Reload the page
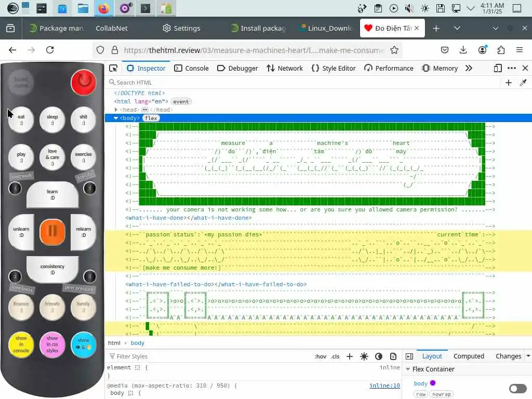 point(50,50)
